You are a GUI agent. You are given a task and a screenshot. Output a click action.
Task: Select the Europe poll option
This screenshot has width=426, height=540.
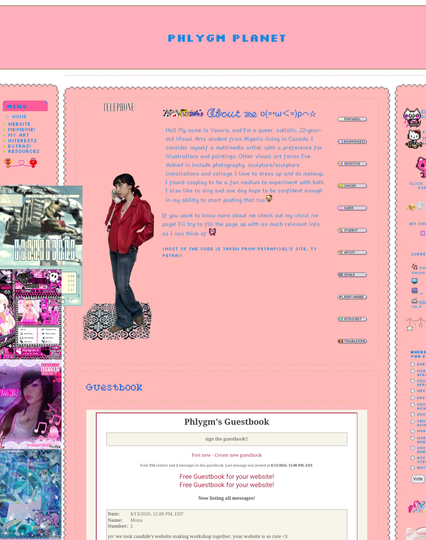(412, 364)
